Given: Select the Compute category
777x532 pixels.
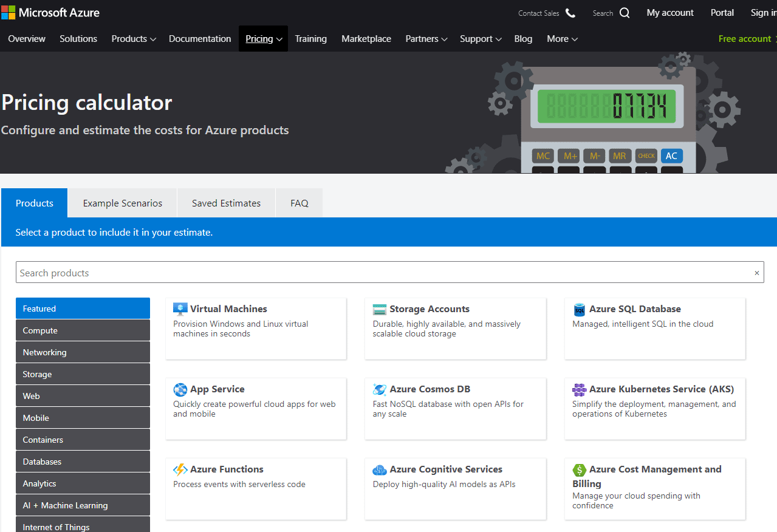Looking at the screenshot, I should (83, 330).
